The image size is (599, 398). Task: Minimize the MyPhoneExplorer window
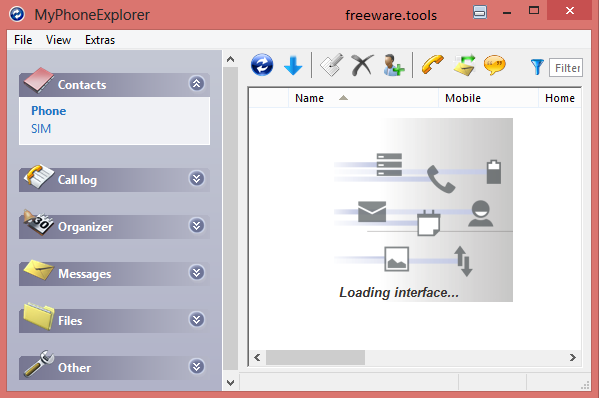[507, 12]
